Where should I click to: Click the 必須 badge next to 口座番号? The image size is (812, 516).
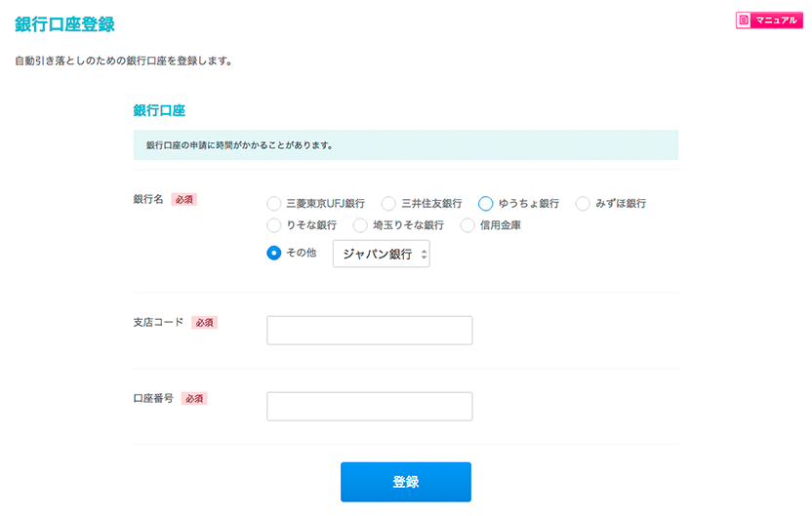[x=194, y=399]
